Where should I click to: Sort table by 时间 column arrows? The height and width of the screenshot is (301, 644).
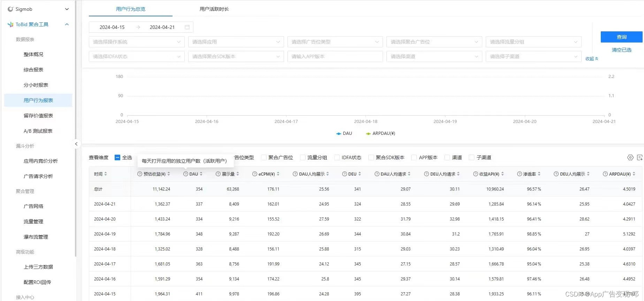(x=106, y=174)
